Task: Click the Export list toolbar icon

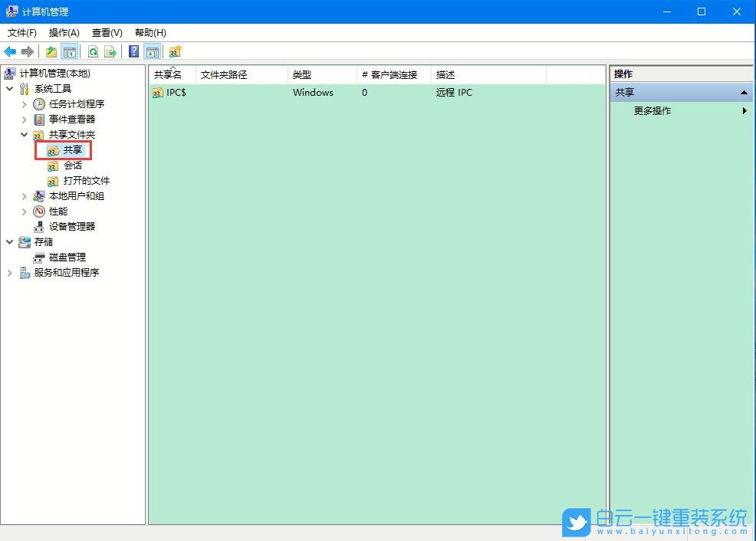Action: click(x=110, y=52)
